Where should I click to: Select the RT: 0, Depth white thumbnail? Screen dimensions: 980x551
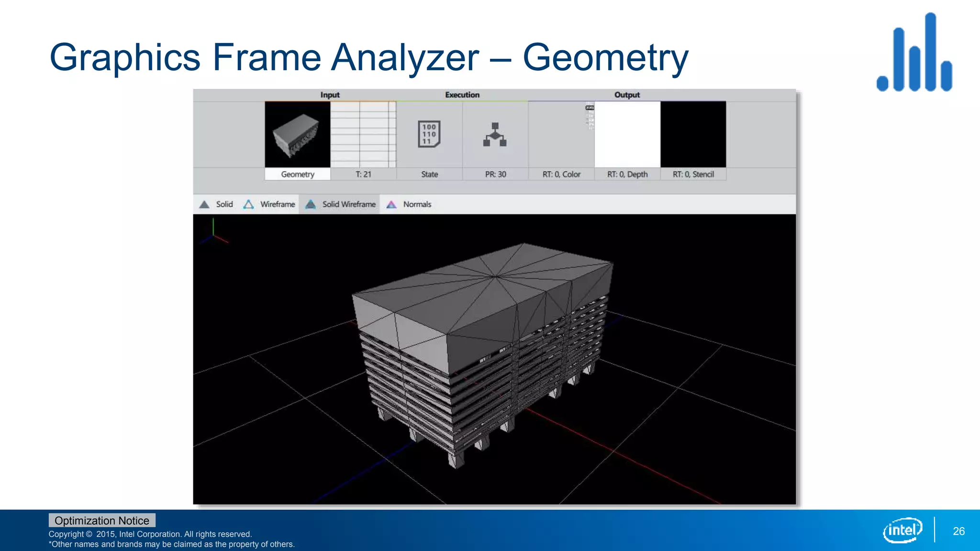627,134
